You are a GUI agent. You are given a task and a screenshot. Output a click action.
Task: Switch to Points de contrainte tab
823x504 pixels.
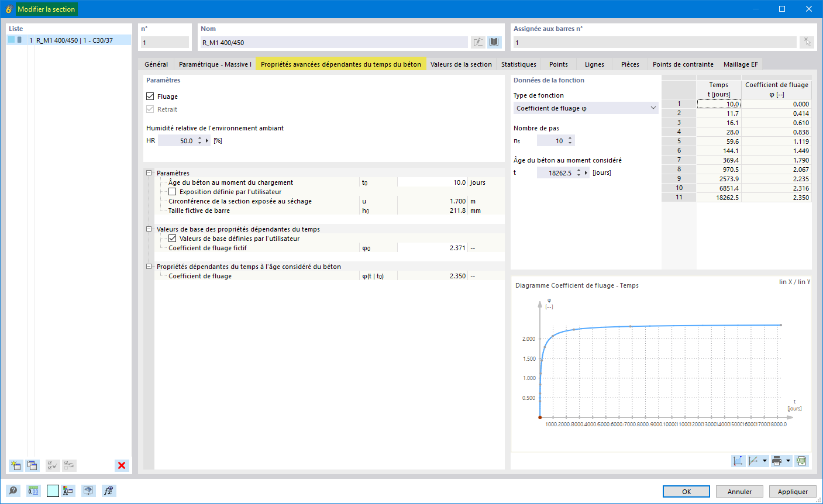tap(683, 64)
